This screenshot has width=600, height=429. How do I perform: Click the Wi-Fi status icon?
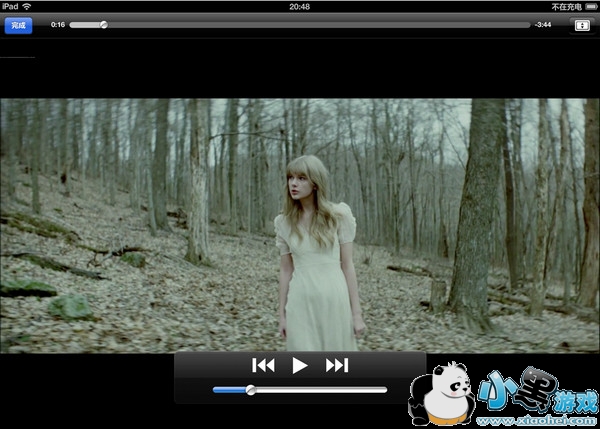point(26,7)
